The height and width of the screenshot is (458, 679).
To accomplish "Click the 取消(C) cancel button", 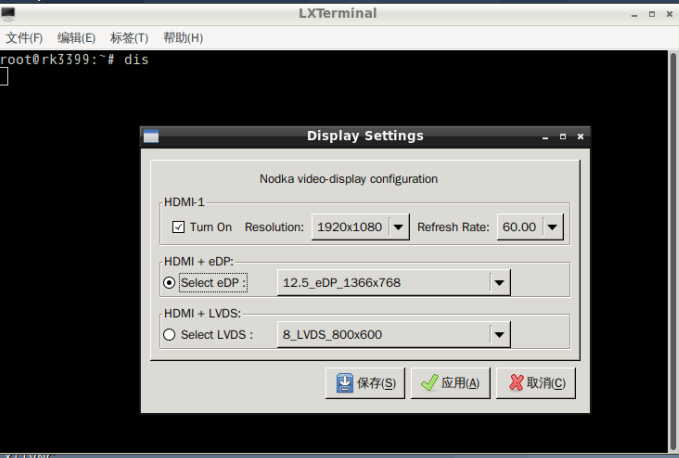I will 536,383.
